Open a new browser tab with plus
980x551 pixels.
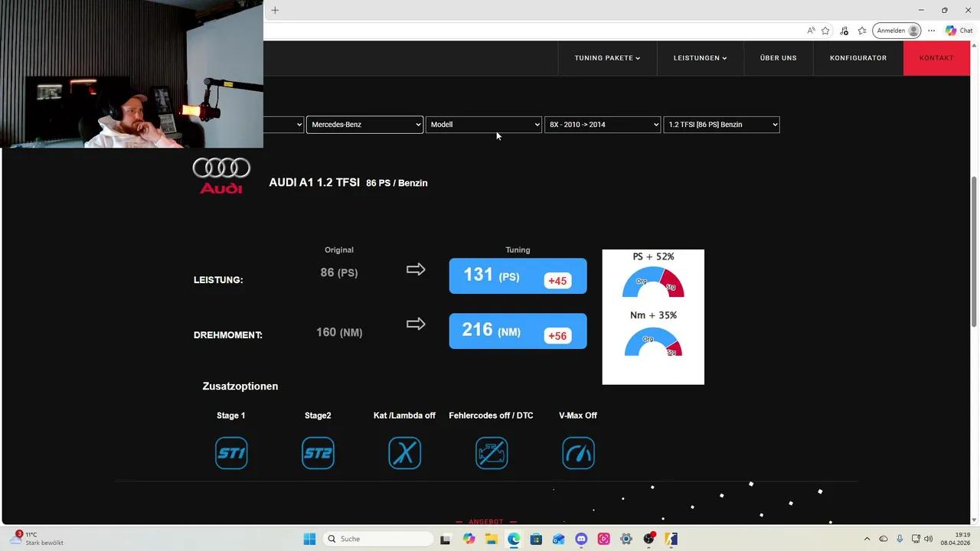pyautogui.click(x=275, y=10)
